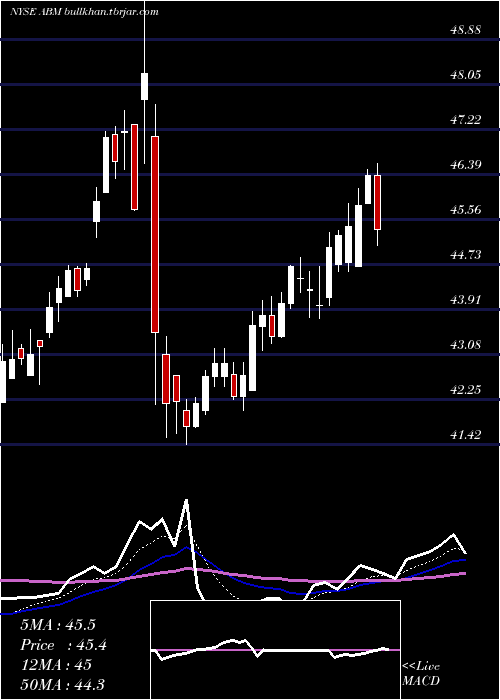Click the <<Live MACD label
500x700 pixels.
[421, 673]
